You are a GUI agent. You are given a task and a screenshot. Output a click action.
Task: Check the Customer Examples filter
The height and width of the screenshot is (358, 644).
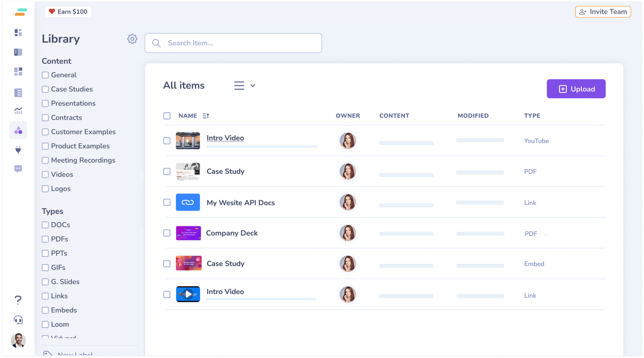click(x=45, y=132)
